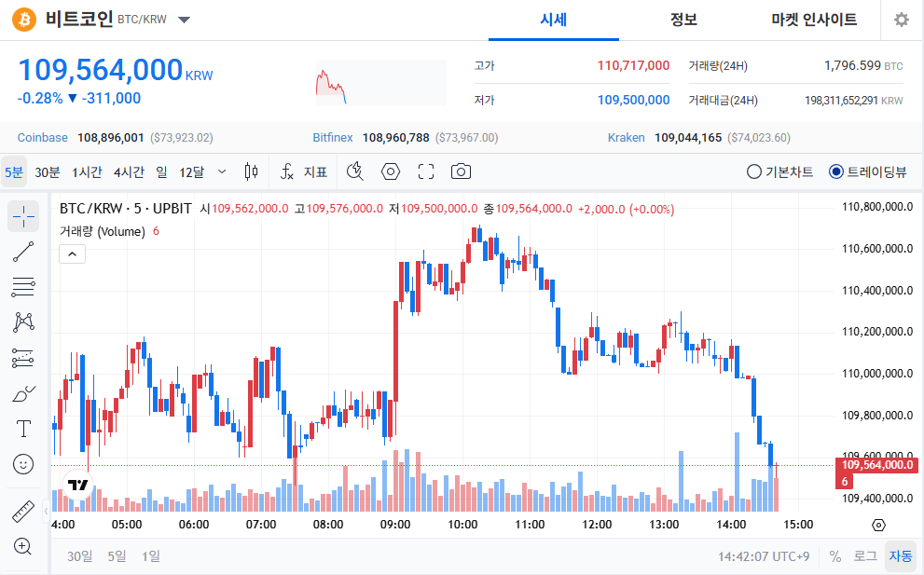Switch to the 정보 tab
Image resolution: width=924 pixels, height=575 pixels.
pyautogui.click(x=683, y=20)
